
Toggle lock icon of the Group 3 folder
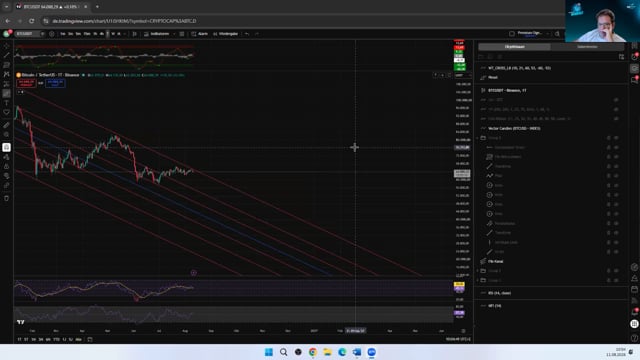click(x=608, y=138)
